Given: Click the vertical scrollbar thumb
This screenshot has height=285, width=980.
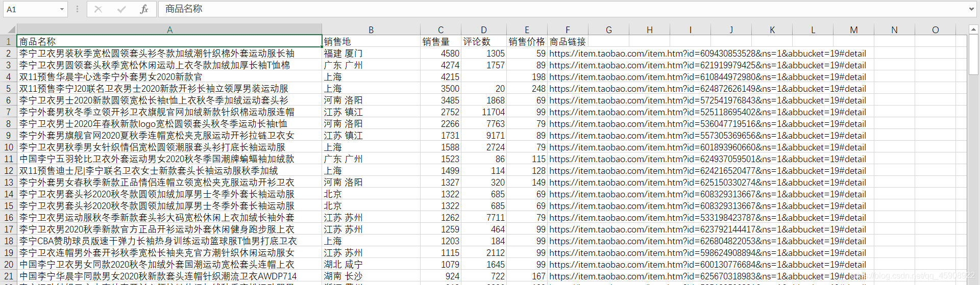Looking at the screenshot, I should (x=973, y=55).
